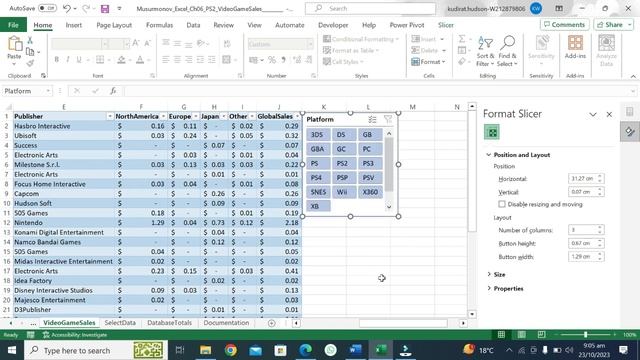
Task: Switch to Page Layout view icon
Action: 521,335
